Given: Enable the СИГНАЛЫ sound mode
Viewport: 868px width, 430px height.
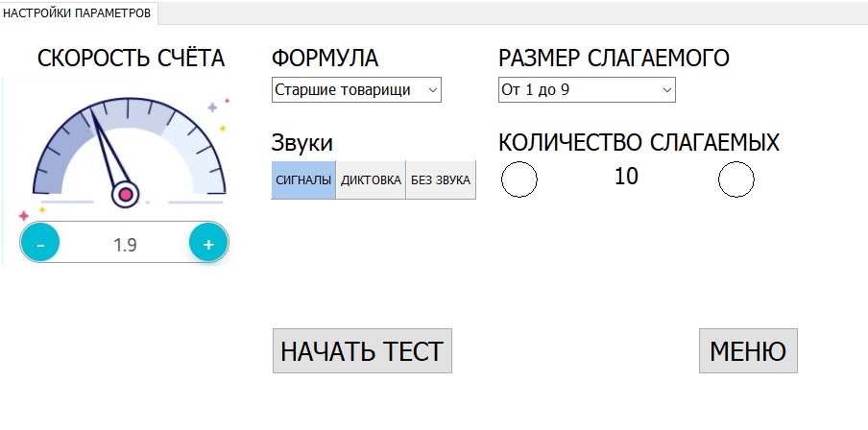Looking at the screenshot, I should tap(303, 179).
